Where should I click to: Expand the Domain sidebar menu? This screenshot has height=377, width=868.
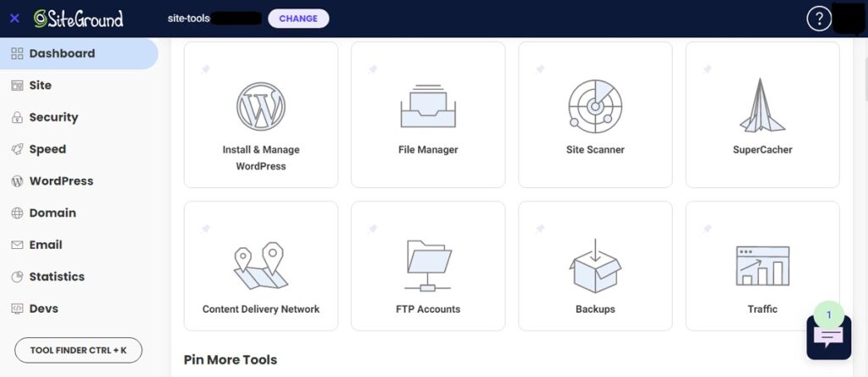79,213
